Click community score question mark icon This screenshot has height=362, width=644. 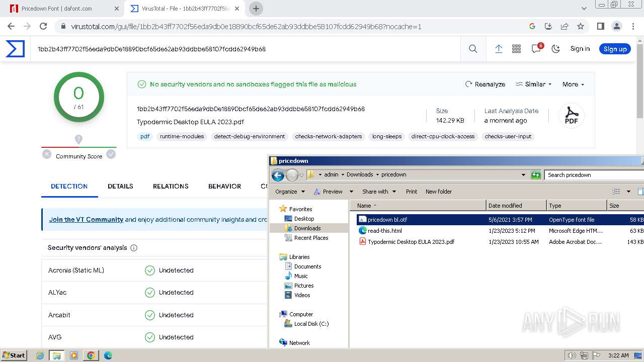[x=78, y=139]
